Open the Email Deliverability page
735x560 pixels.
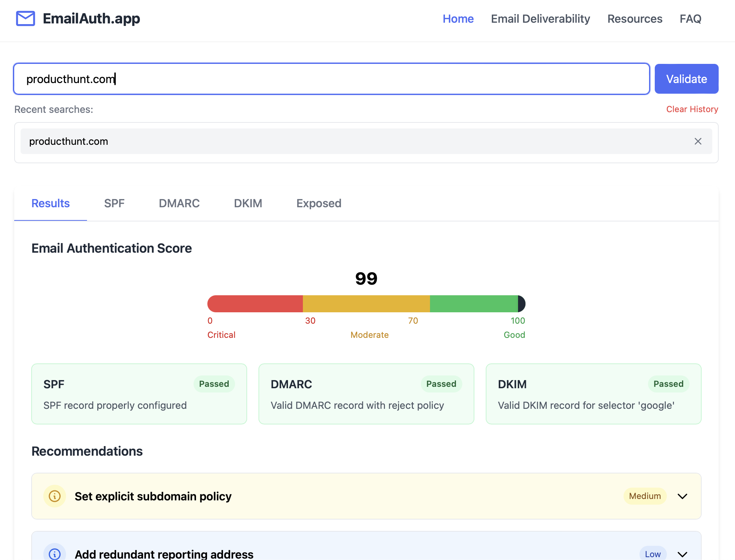(540, 18)
